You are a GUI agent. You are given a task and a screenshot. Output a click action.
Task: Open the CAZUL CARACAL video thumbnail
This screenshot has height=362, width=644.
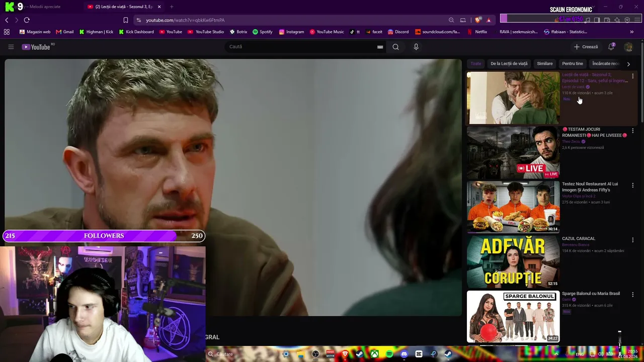coord(513,262)
